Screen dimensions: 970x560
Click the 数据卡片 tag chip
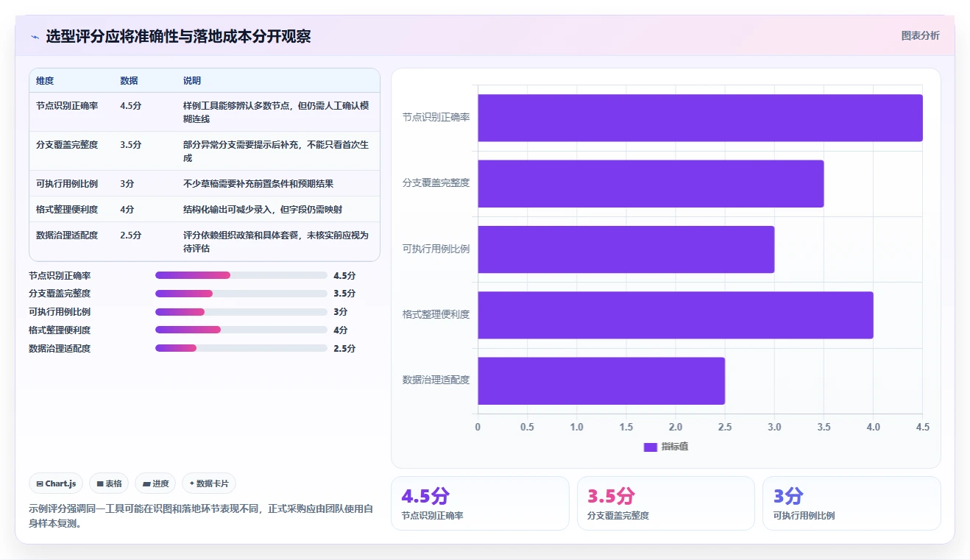tap(209, 483)
